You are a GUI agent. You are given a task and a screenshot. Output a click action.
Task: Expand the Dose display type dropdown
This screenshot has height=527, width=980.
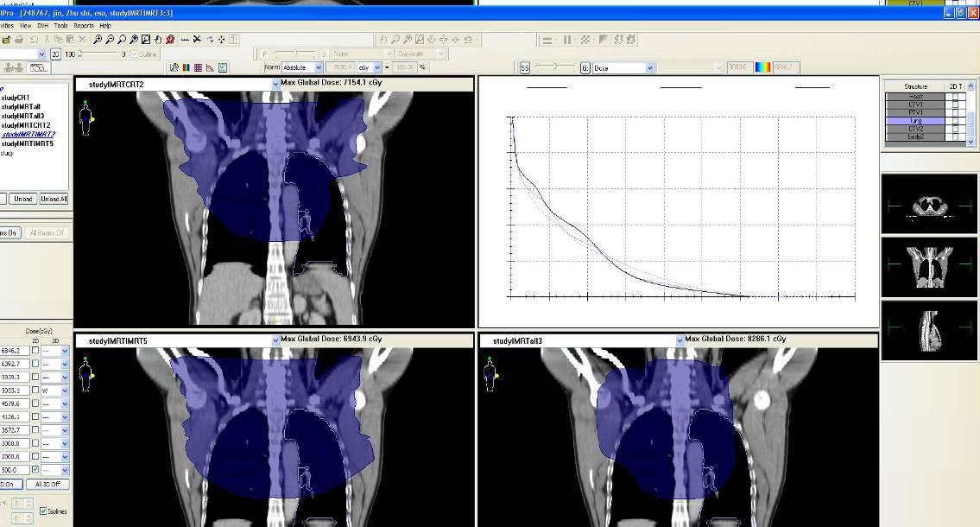649,67
